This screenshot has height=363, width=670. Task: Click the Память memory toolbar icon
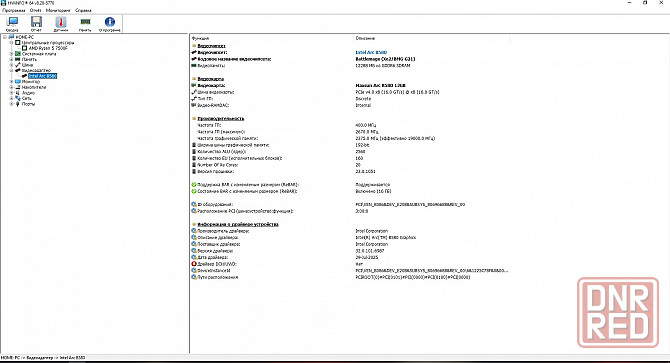[85, 22]
